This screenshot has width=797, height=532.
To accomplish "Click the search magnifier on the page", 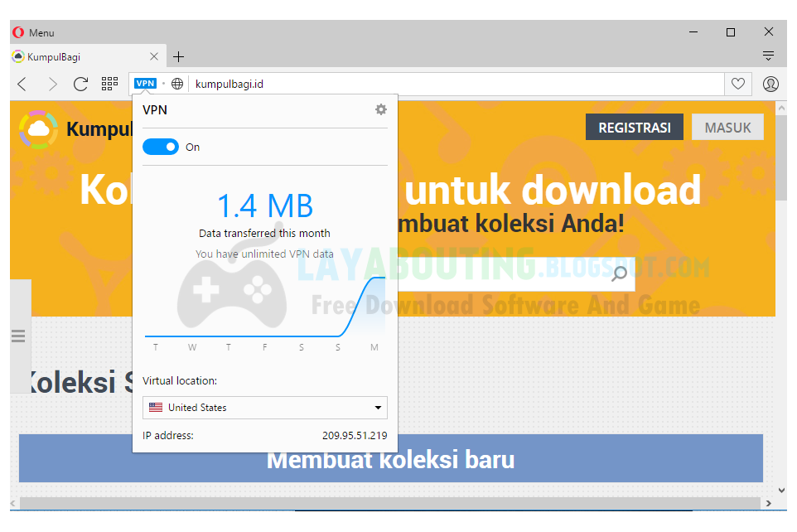I will [619, 273].
